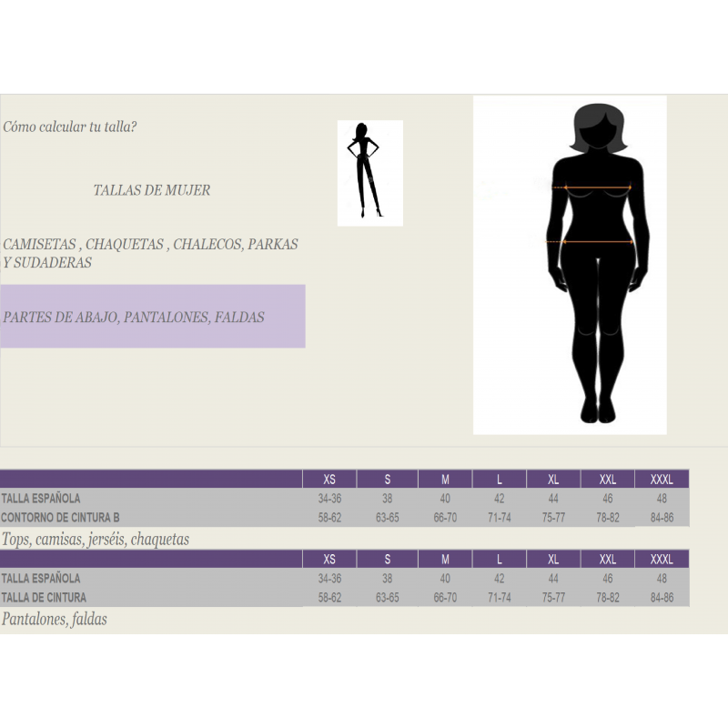Click the purple 'PARTES DE ABAJO, PANTALONES, FALDAS' bar

tap(152, 317)
